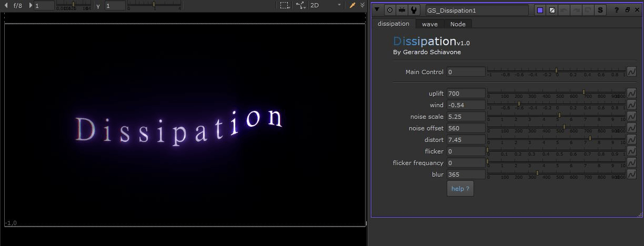Click the help ? button
Viewport: 644px width, 246px height.
[460, 188]
